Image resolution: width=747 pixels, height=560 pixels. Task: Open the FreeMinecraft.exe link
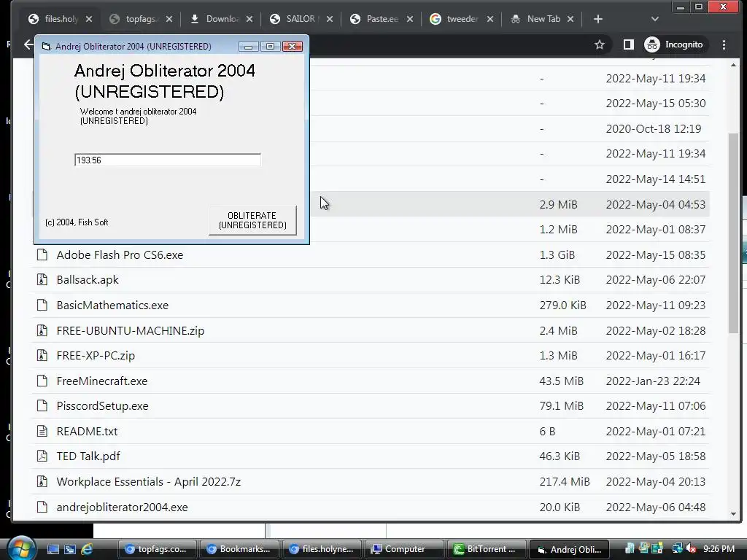pos(102,381)
